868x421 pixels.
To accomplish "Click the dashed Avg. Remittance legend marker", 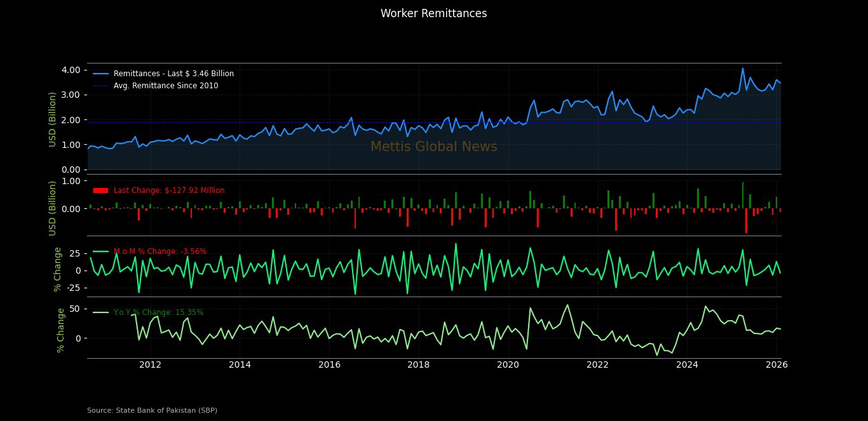I will (x=101, y=86).
